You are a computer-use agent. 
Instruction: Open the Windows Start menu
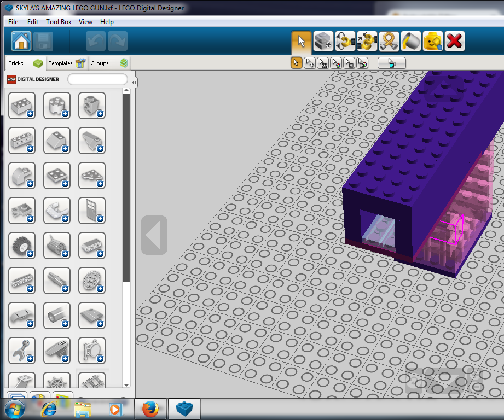[15, 410]
